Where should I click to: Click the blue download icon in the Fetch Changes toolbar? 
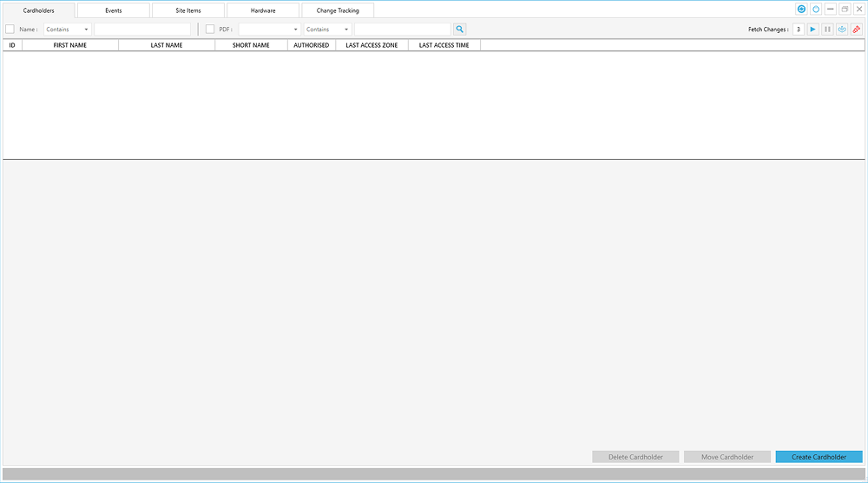tap(842, 30)
